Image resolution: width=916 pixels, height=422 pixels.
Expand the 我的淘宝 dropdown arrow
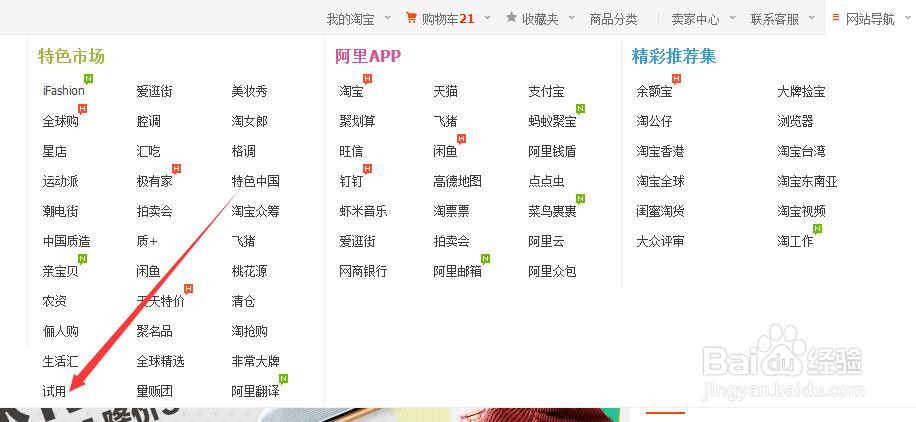coord(387,18)
